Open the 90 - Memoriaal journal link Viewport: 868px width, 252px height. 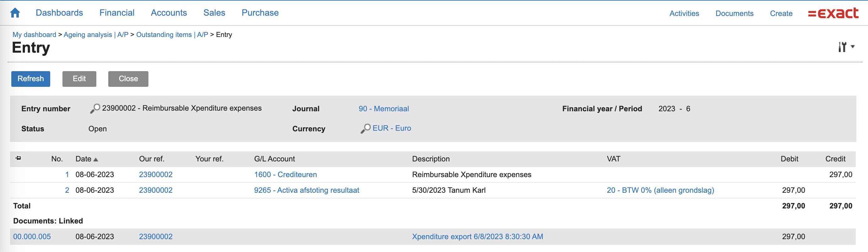pyautogui.click(x=383, y=109)
